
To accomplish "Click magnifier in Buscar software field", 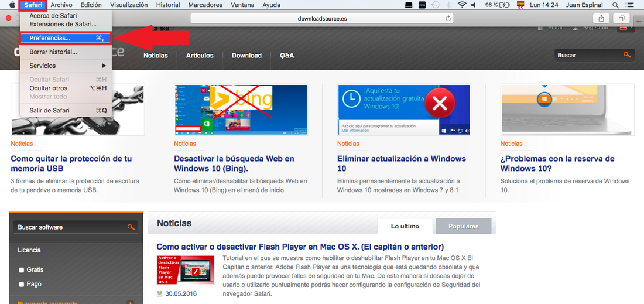I will (131, 227).
